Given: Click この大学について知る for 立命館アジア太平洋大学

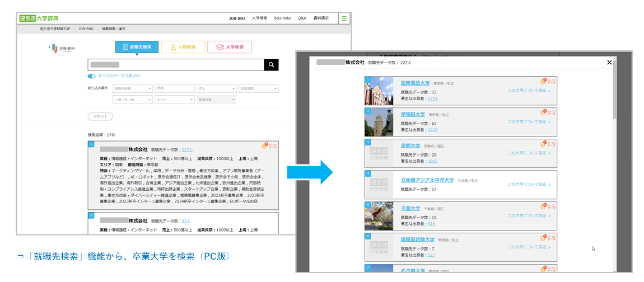Looking at the screenshot, I should coord(529,184).
